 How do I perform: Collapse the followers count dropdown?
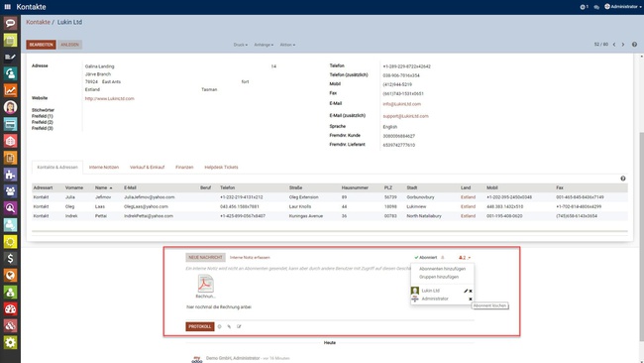pos(465,257)
